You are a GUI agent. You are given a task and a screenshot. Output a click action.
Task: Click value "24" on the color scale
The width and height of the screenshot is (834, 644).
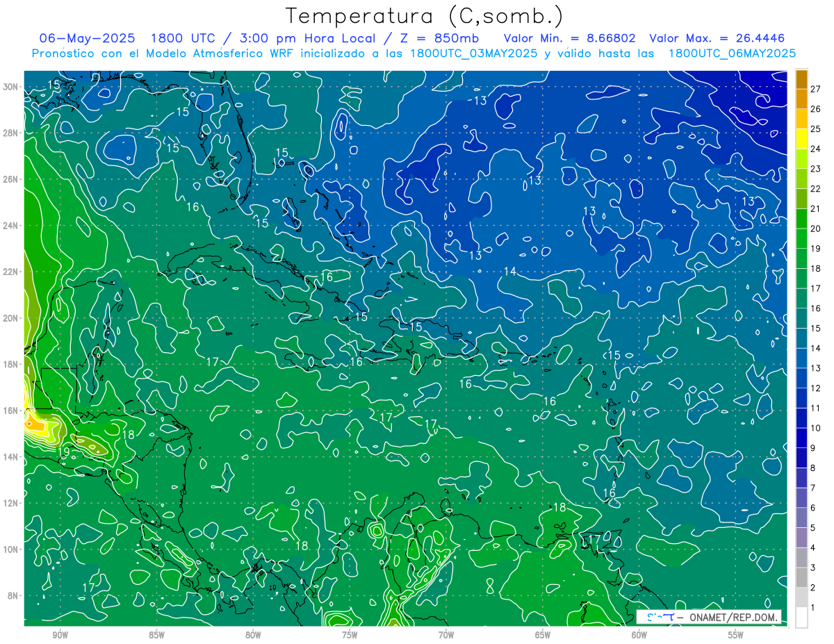tap(816, 148)
